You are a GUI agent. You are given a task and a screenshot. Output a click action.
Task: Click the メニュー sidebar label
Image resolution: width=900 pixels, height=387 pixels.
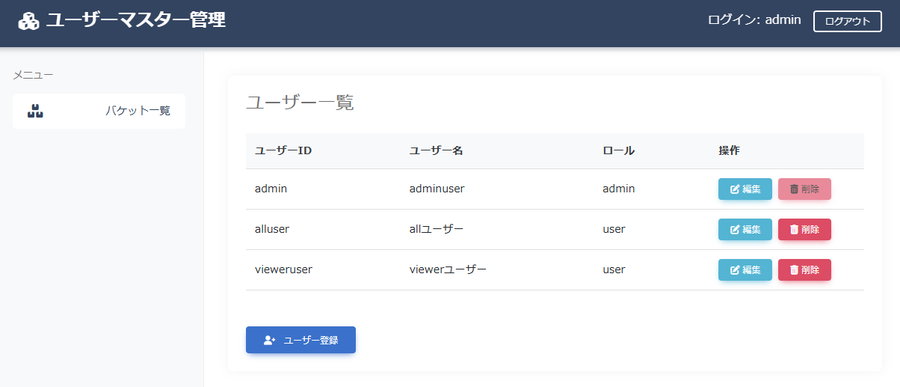[x=33, y=75]
